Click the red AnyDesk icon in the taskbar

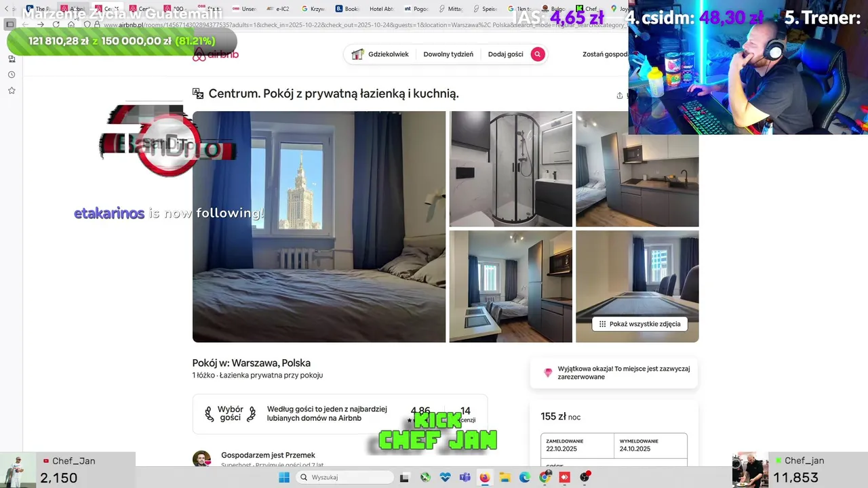(564, 477)
